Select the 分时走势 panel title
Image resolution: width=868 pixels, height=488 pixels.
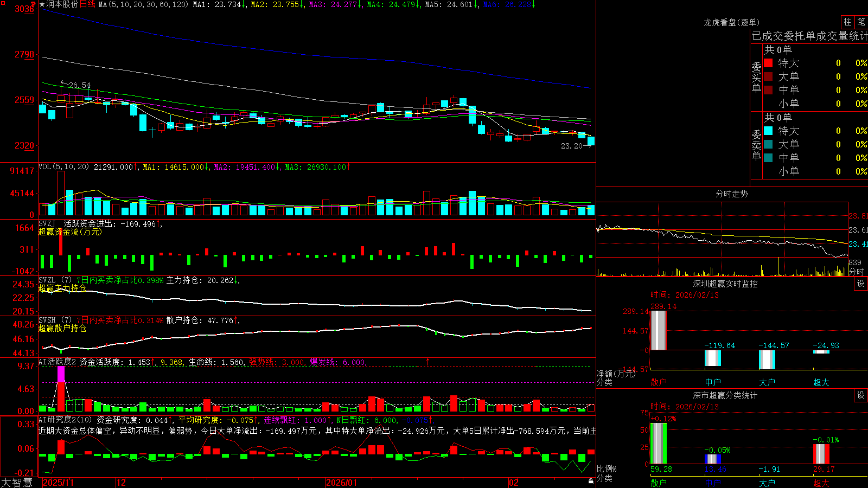[731, 194]
